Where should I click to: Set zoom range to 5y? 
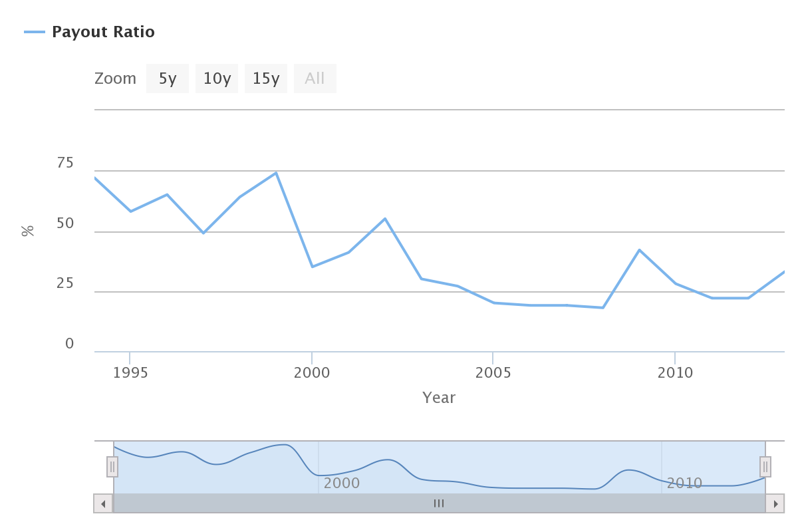168,78
